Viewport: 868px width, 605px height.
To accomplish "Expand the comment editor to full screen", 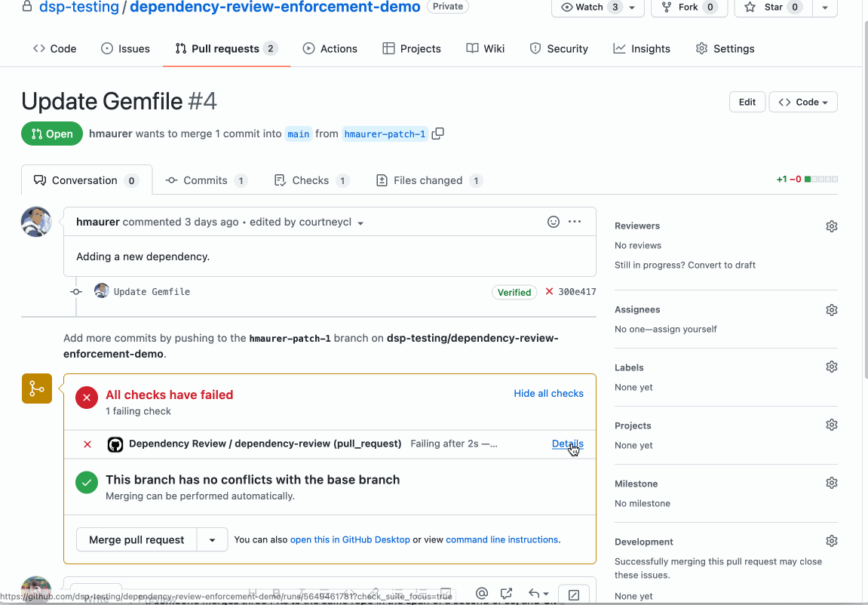I will 574,595.
